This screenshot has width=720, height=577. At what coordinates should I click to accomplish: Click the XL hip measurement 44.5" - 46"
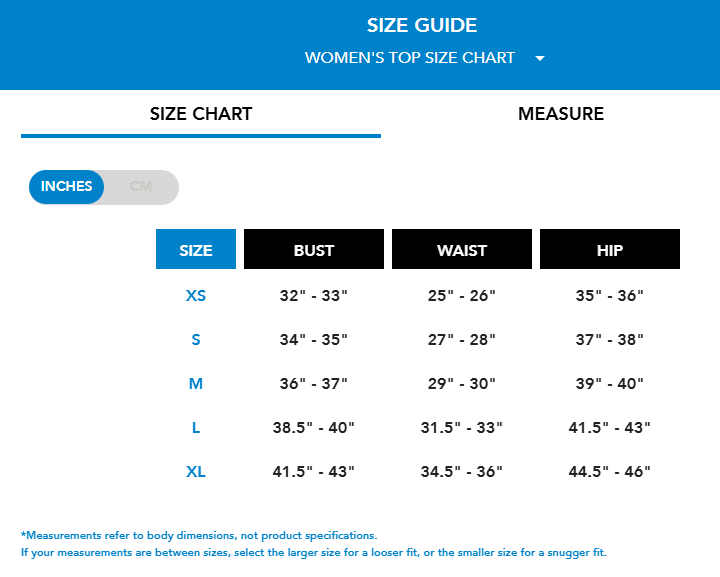pyautogui.click(x=610, y=472)
